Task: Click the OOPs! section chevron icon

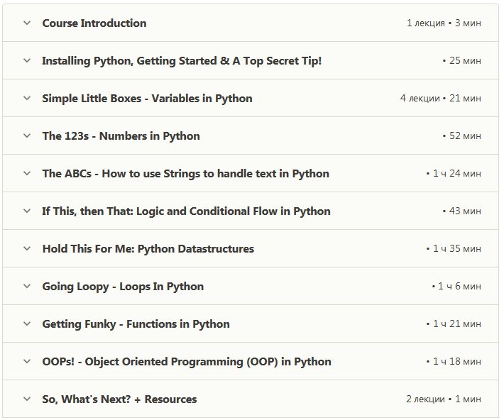Action: 27,362
